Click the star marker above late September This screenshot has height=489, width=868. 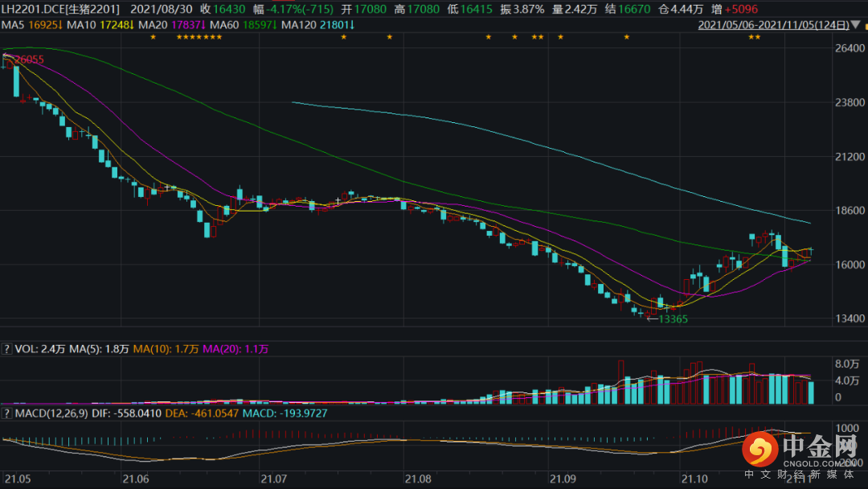click(x=627, y=37)
